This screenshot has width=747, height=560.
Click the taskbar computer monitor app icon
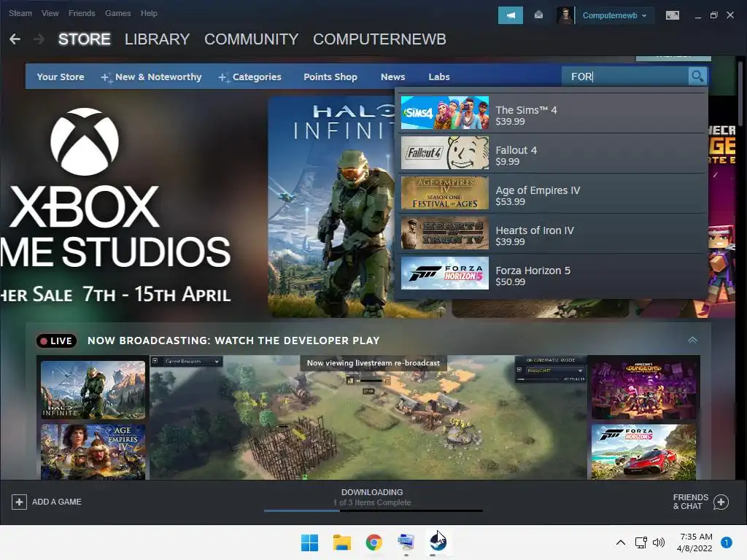406,542
